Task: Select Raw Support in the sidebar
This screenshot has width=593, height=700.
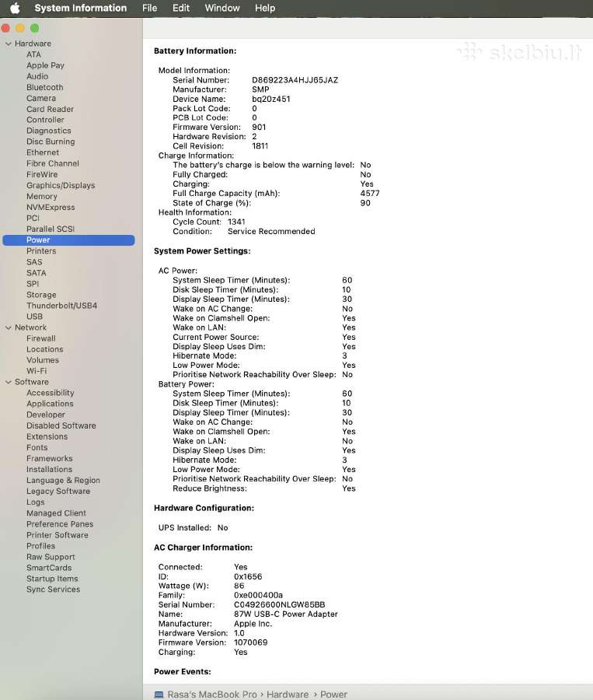Action: click(x=51, y=557)
